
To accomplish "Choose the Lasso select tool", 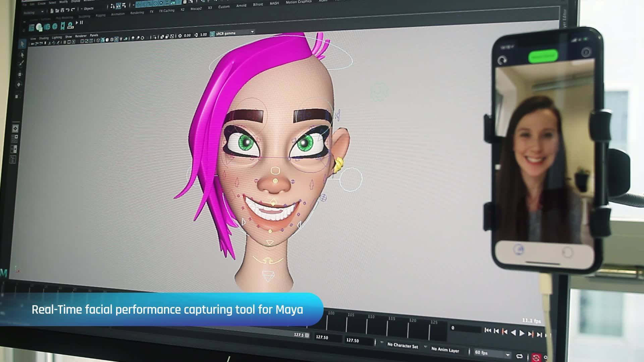I will pyautogui.click(x=22, y=54).
